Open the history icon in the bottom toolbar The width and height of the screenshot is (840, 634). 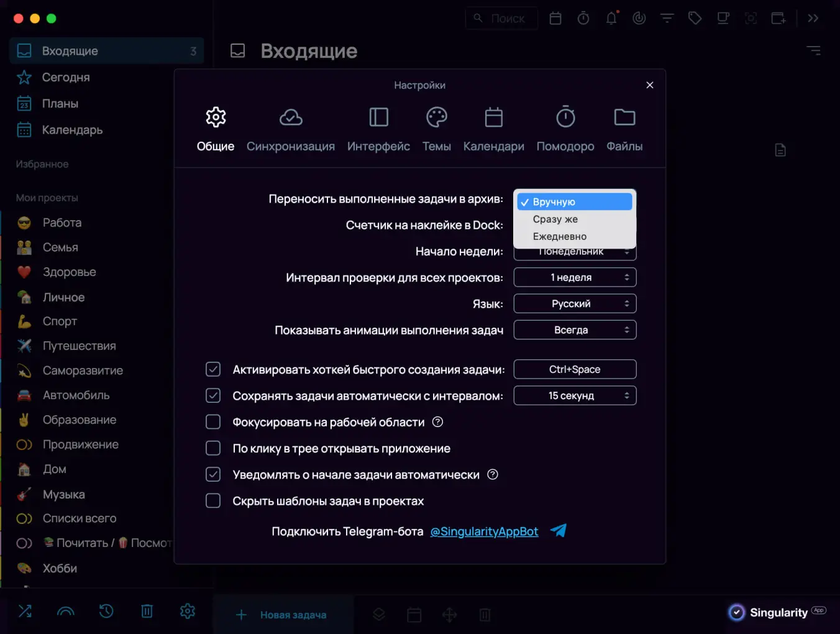106,612
